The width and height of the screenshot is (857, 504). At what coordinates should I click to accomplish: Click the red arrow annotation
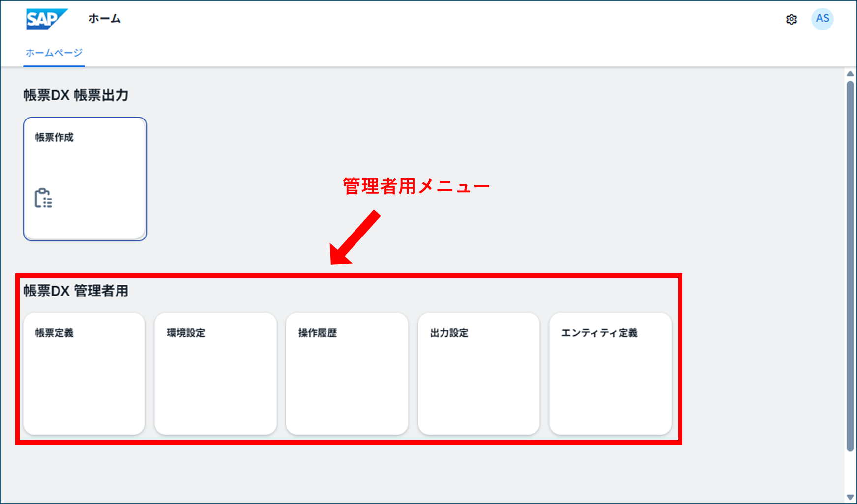point(355,237)
